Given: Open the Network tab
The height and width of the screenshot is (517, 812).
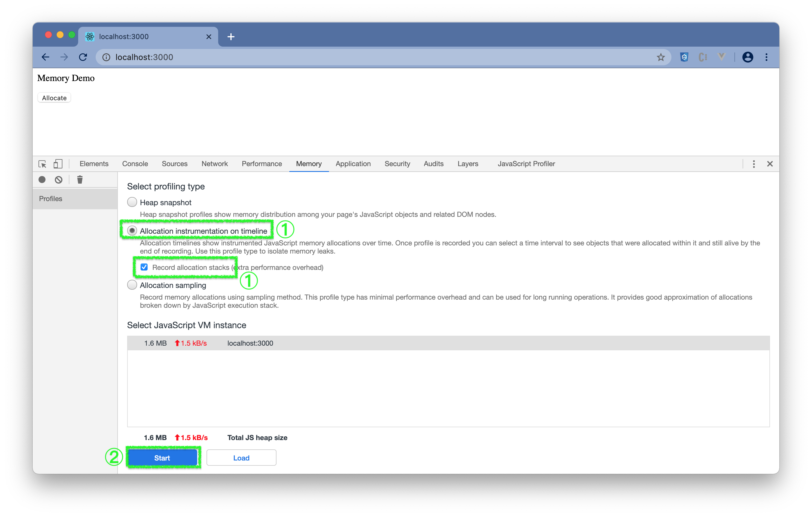Looking at the screenshot, I should [214, 164].
